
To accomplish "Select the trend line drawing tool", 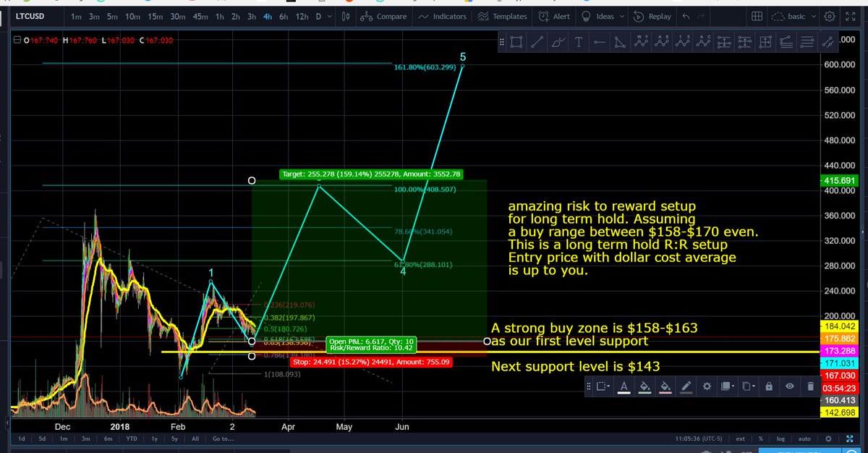I will [537, 42].
